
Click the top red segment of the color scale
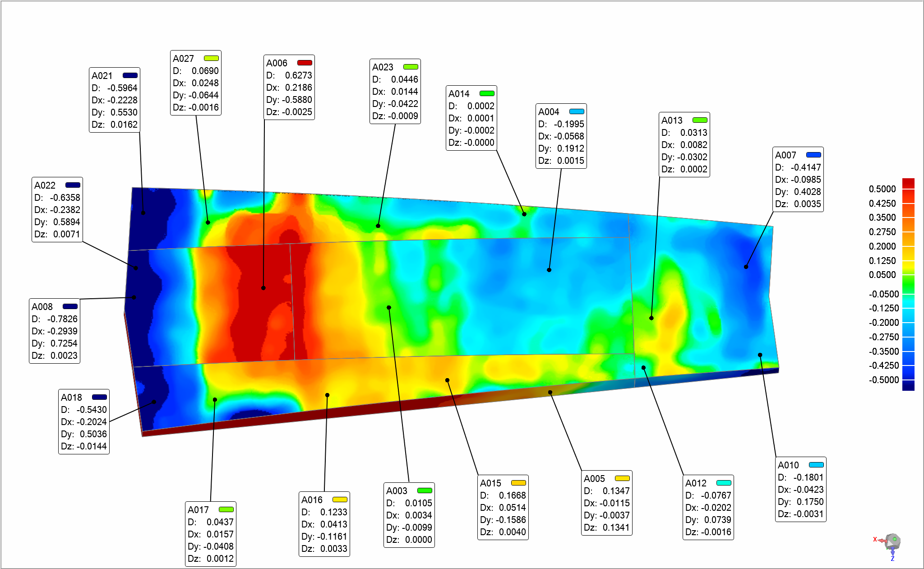point(908,183)
